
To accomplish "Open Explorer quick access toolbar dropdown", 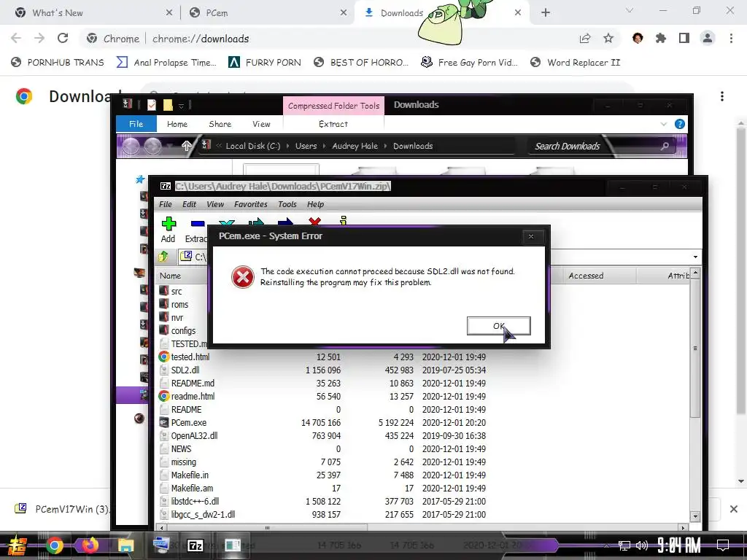I will tap(181, 105).
